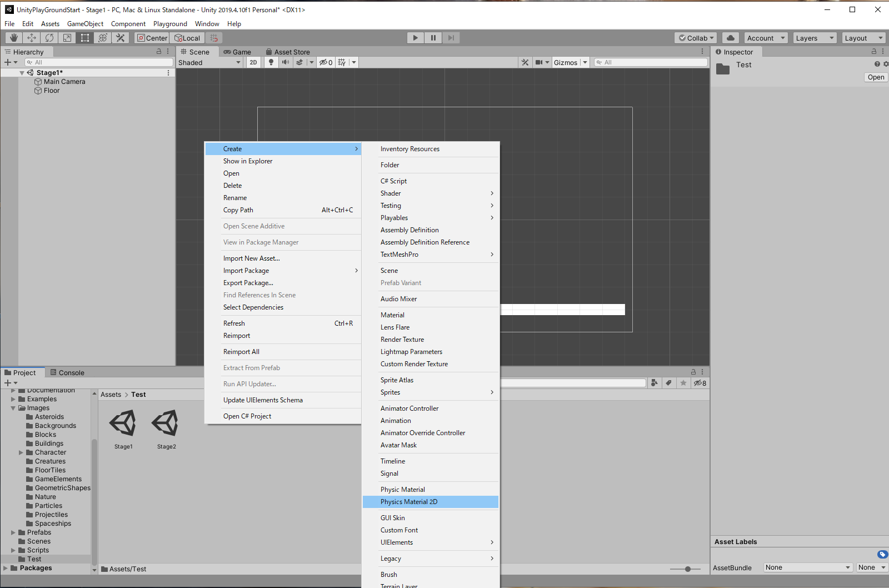Open the Playground menu
Image resolution: width=889 pixels, height=588 pixels.
pyautogui.click(x=170, y=24)
